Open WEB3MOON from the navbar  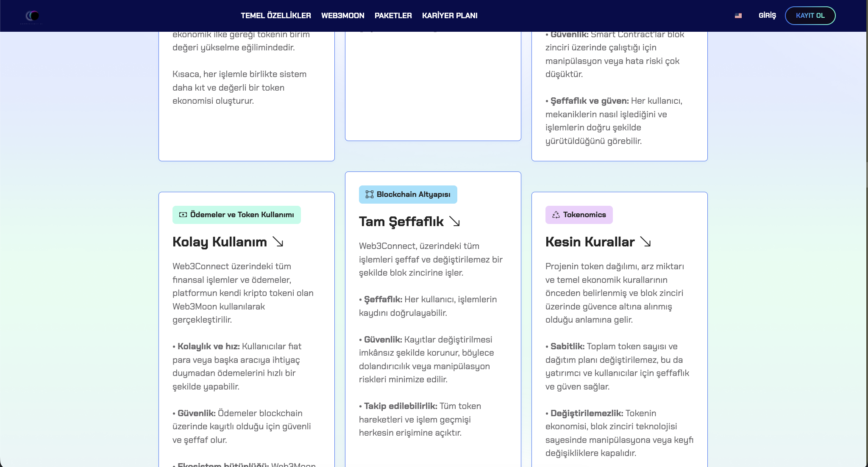coord(343,15)
